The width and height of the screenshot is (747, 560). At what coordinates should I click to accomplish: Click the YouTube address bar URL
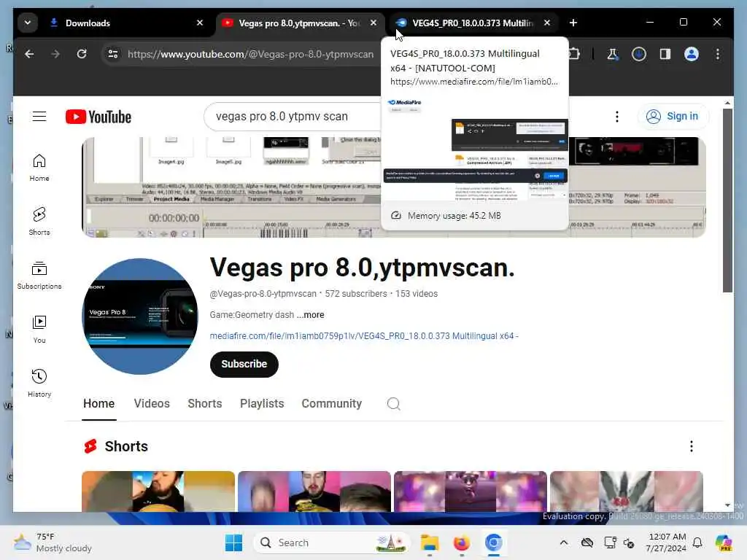point(251,54)
